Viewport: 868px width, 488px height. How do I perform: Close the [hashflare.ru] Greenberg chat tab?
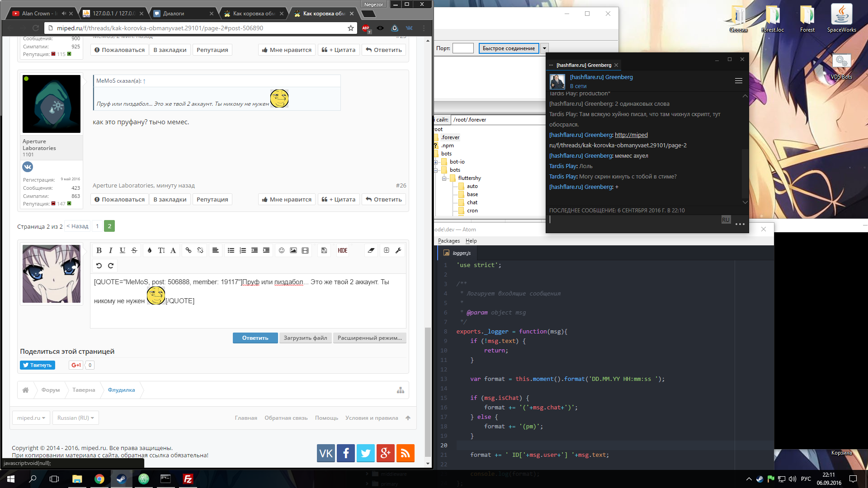616,65
